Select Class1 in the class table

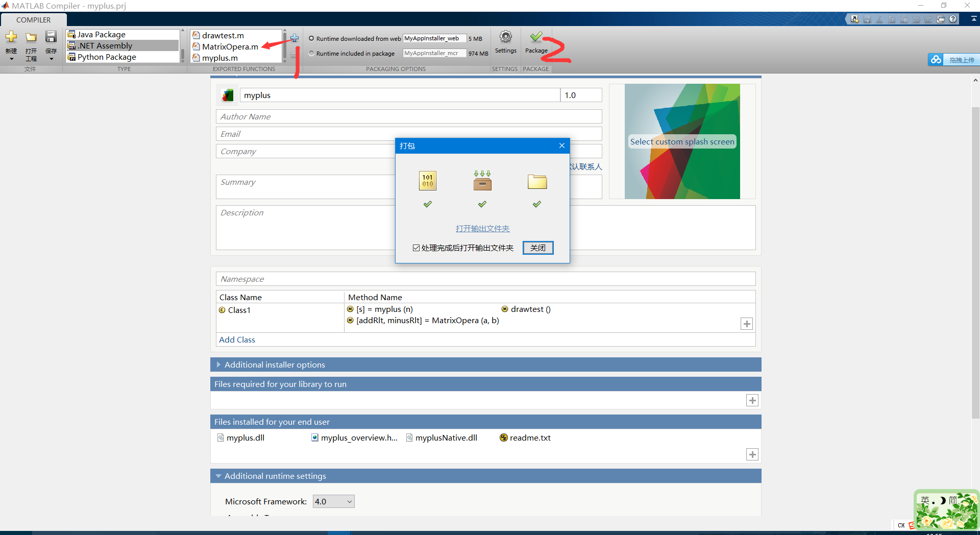[x=235, y=310]
